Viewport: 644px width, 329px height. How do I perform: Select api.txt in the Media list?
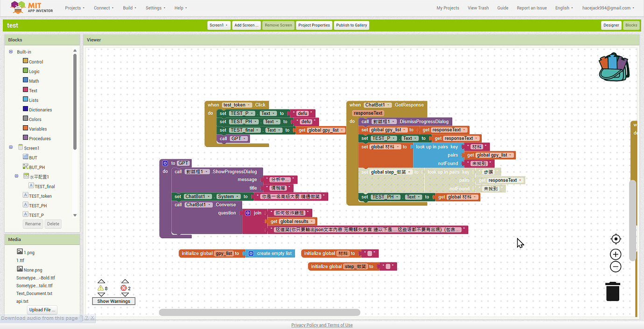pos(21,301)
